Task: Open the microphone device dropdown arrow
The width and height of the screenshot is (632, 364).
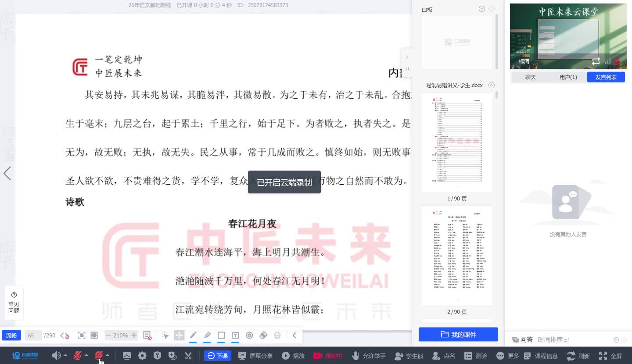Action: [x=86, y=356]
